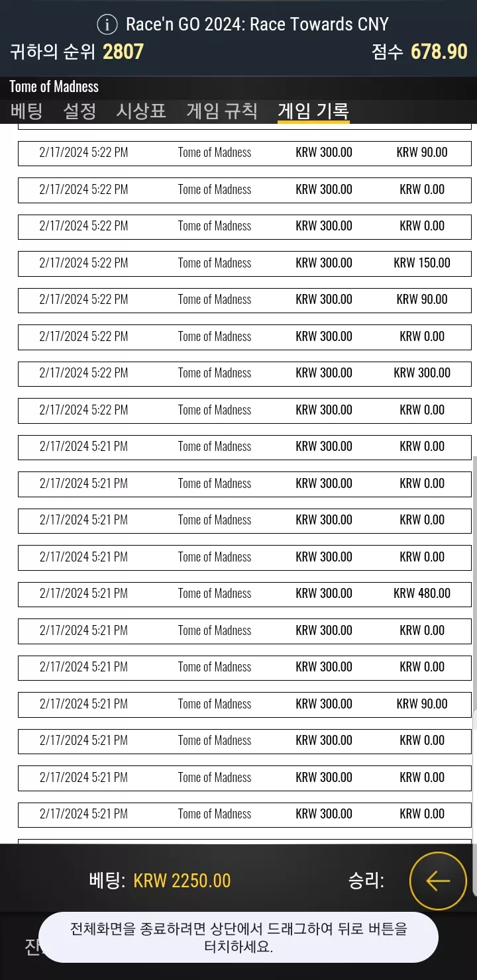The width and height of the screenshot is (477, 980).
Task: Open the 시상표 tab
Action: [x=141, y=111]
